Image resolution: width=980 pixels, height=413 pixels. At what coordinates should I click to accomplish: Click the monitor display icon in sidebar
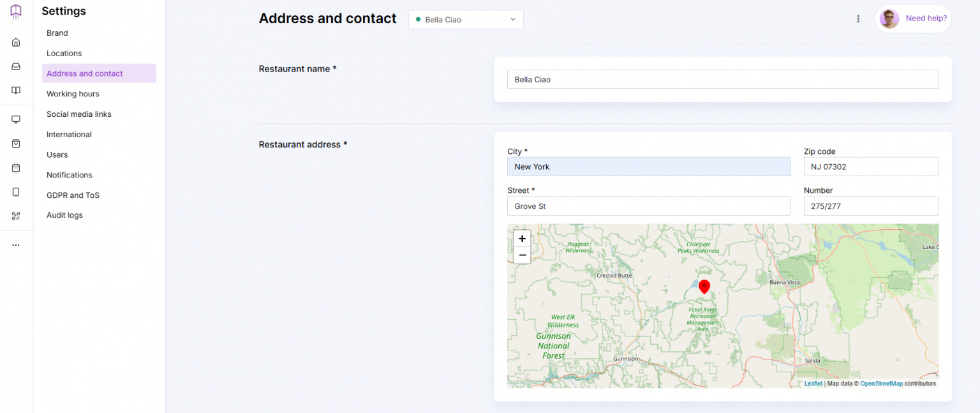16,119
